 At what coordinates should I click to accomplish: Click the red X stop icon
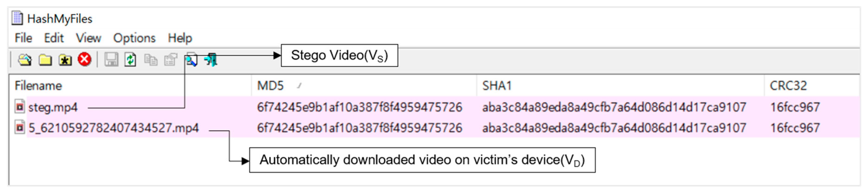85,60
